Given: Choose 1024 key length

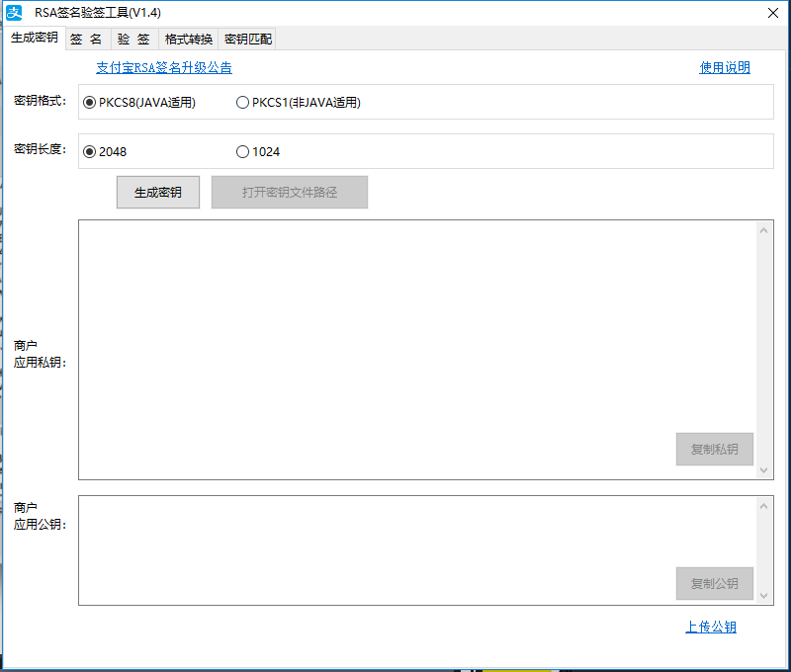Looking at the screenshot, I should click(243, 152).
